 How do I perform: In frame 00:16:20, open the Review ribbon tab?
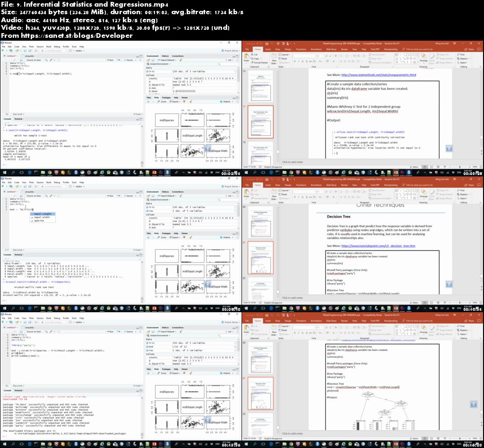pos(344,321)
